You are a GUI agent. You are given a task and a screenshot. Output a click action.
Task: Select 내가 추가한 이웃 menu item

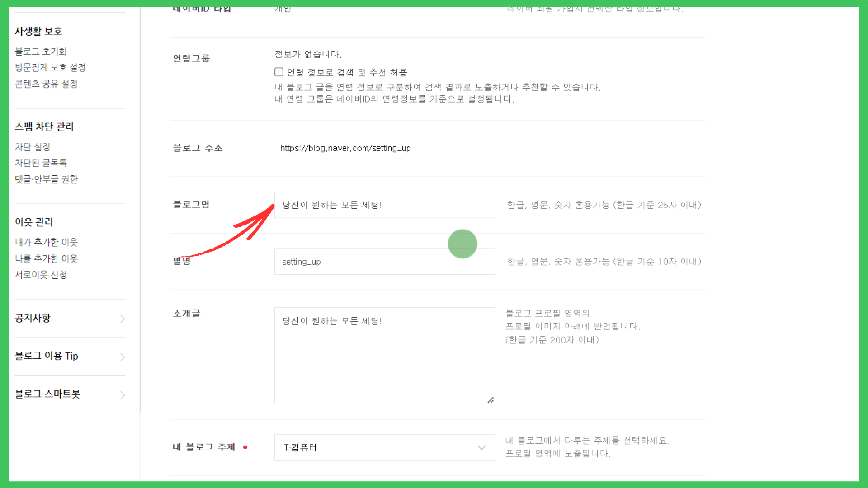(x=46, y=242)
